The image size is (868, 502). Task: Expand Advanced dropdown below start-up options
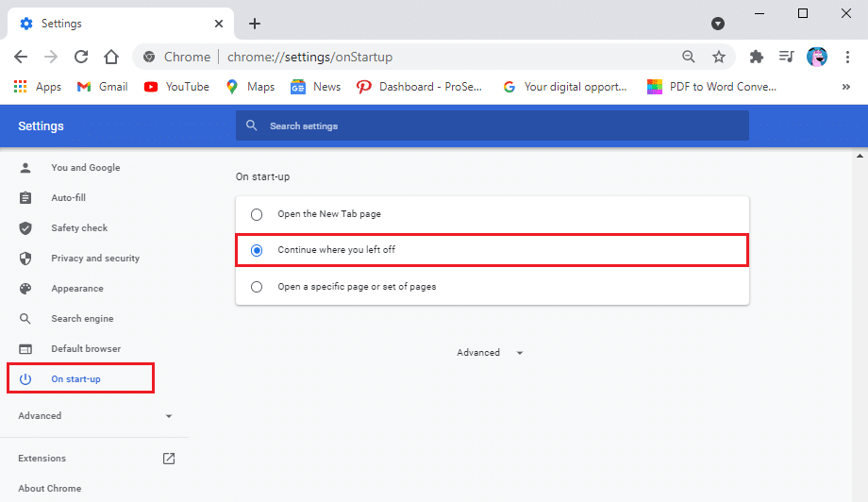click(x=489, y=353)
